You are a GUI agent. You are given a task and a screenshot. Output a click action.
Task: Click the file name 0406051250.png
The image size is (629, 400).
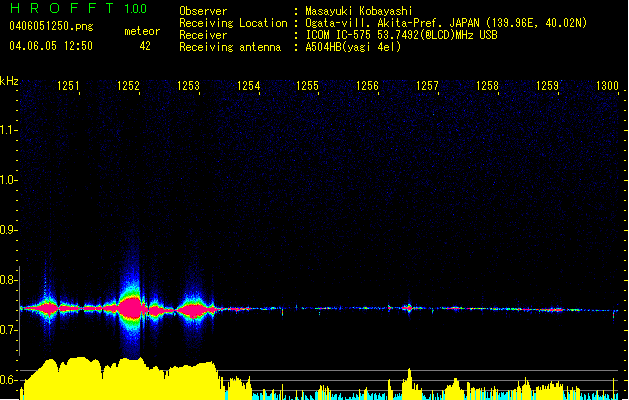51,26
